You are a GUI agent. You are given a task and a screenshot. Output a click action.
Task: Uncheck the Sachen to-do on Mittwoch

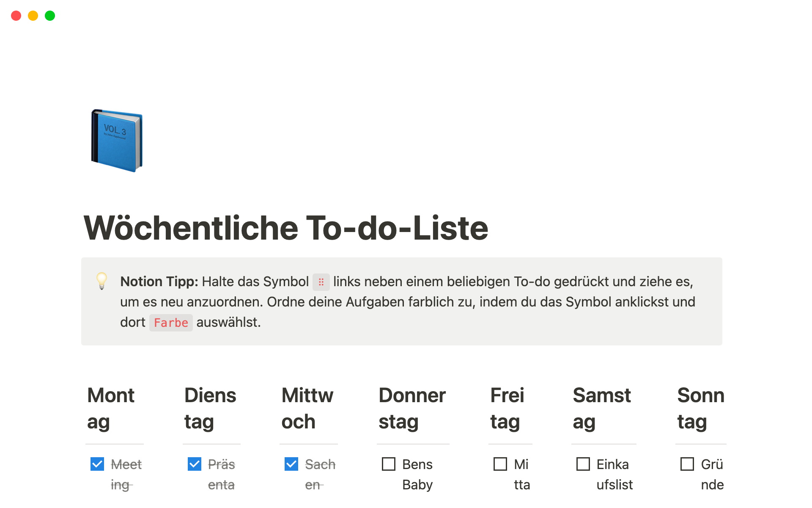291,464
